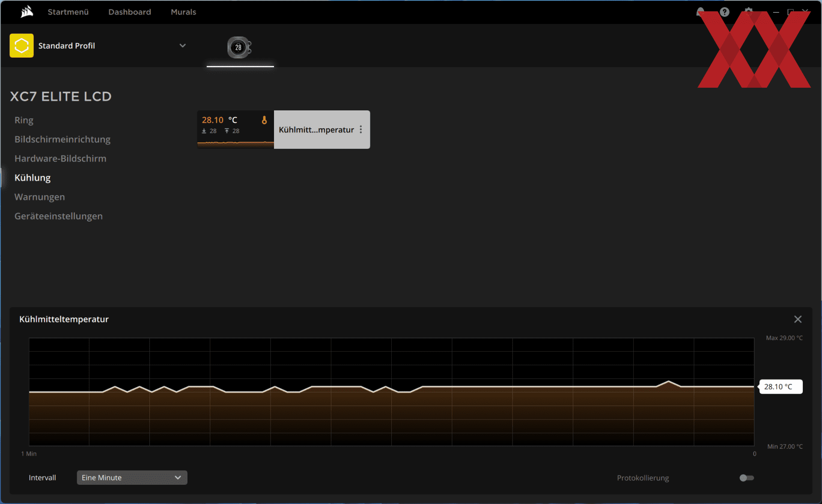This screenshot has height=504, width=822.
Task: Go to Hardware-Bildschirm section
Action: pos(60,159)
